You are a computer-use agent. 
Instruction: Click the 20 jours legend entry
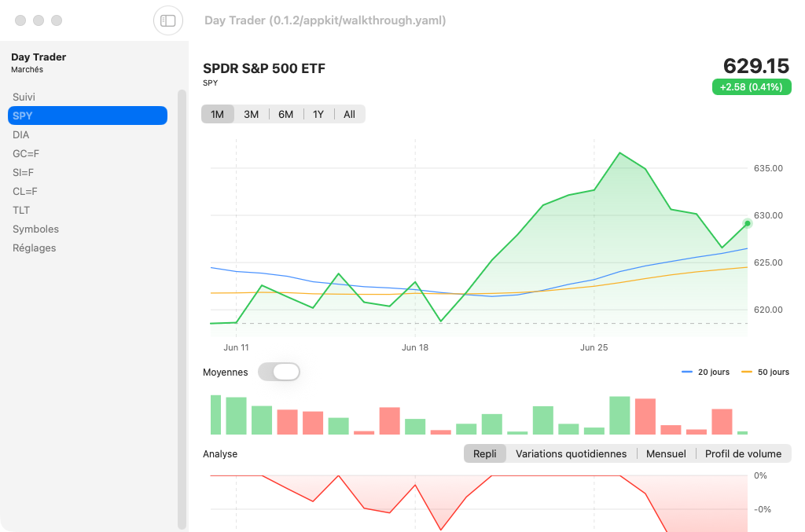(x=705, y=372)
